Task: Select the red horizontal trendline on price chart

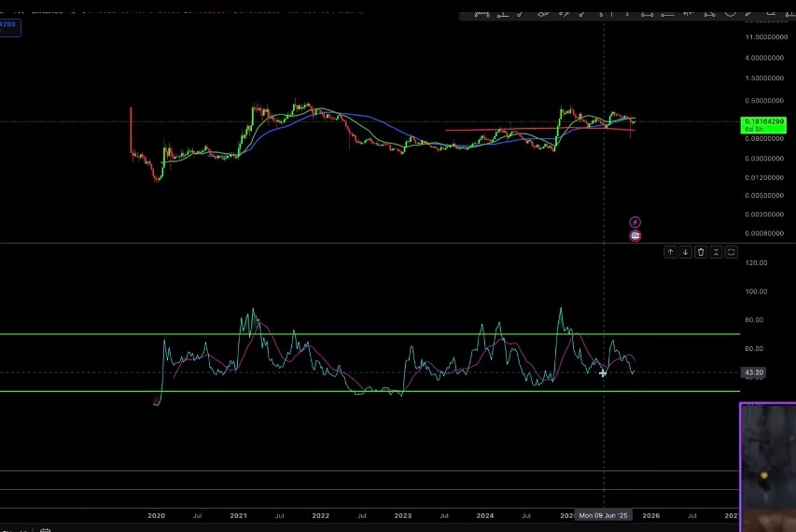Action: click(504, 130)
